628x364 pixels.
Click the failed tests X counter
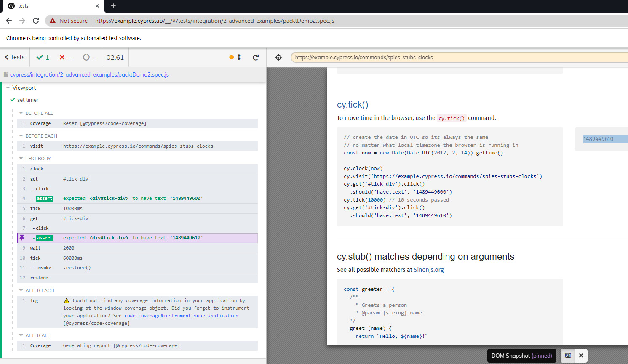(x=66, y=57)
